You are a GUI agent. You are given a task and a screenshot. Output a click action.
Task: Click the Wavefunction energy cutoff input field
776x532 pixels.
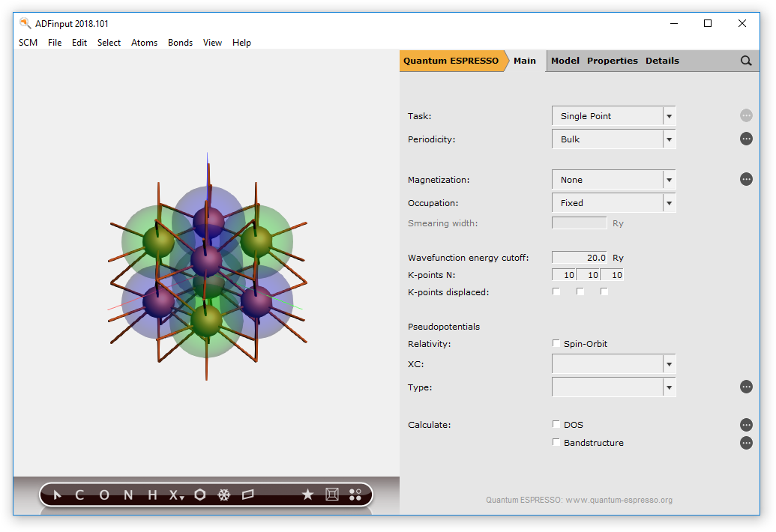(578, 257)
